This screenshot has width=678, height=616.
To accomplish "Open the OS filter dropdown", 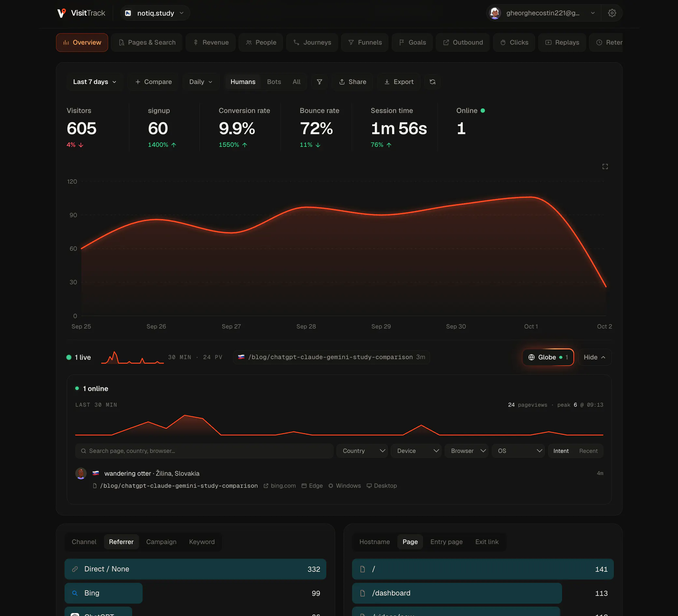I will point(518,451).
